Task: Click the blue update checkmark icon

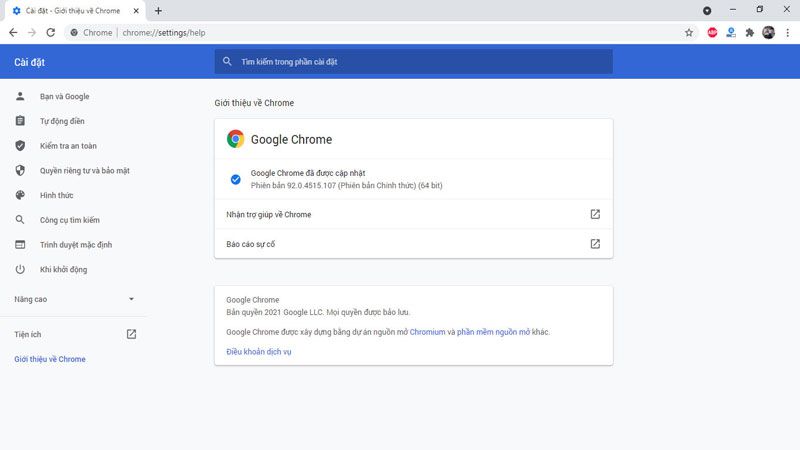Action: pyautogui.click(x=235, y=179)
